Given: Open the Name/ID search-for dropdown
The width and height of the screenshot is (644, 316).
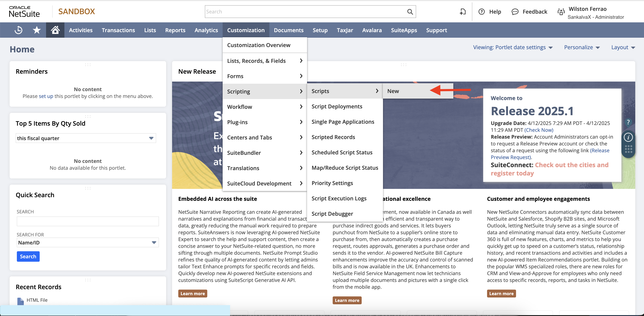Looking at the screenshot, I should point(88,242).
